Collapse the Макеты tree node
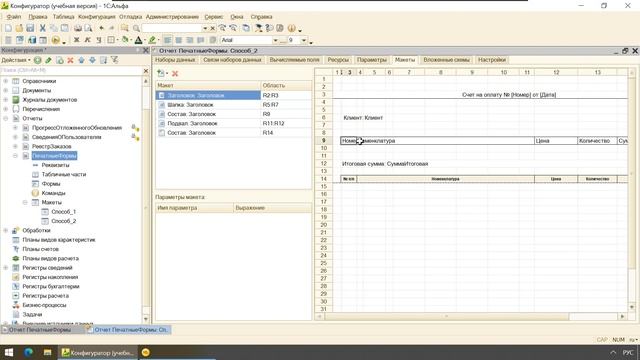Image resolution: width=640 pixels, height=360 pixels. pos(25,202)
